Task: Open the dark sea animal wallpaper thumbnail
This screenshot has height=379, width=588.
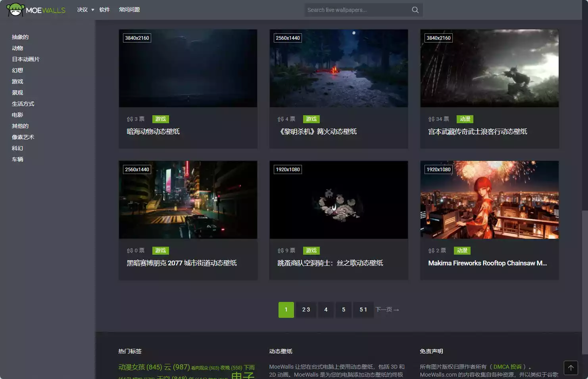Action: [188, 68]
